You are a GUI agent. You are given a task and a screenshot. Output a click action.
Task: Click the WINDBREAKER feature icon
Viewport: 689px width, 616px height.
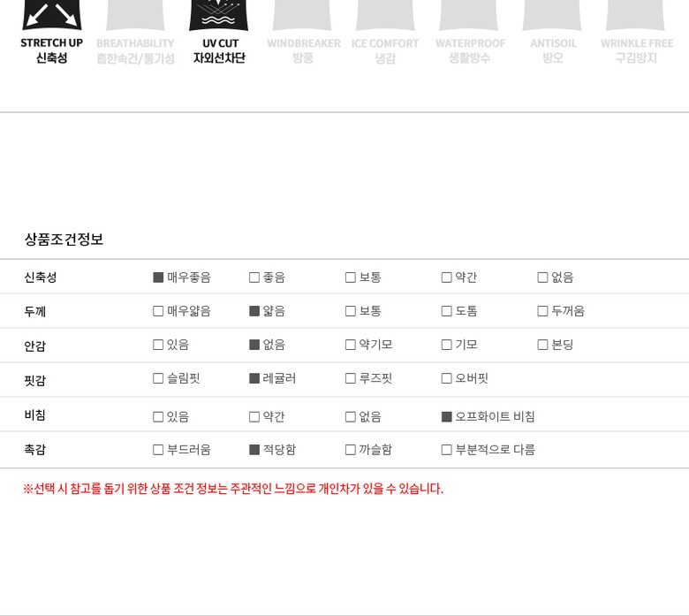[302, 15]
